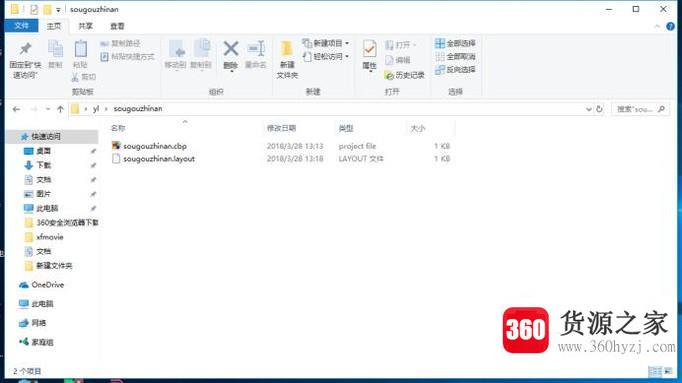
Task: Click the red X delete icon
Action: (x=231, y=48)
